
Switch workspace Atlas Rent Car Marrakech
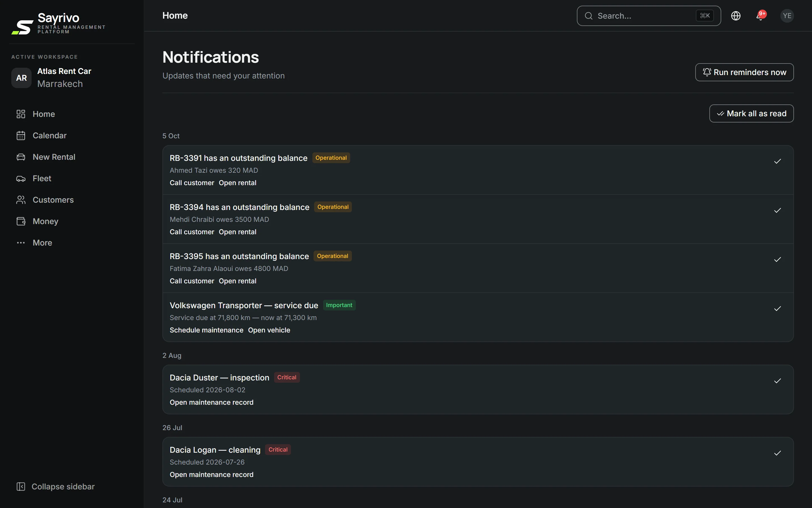(x=72, y=78)
